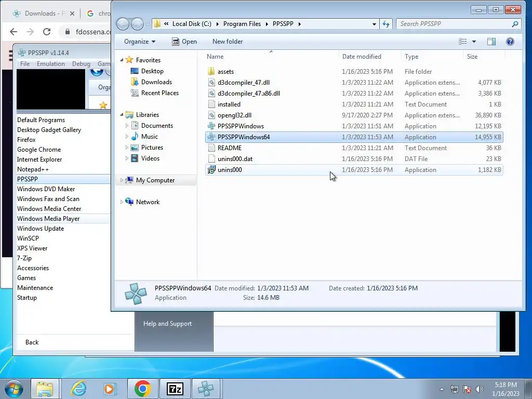This screenshot has width=532, height=399.
Task: Click Back in the Start menu
Action: [x=32, y=342]
